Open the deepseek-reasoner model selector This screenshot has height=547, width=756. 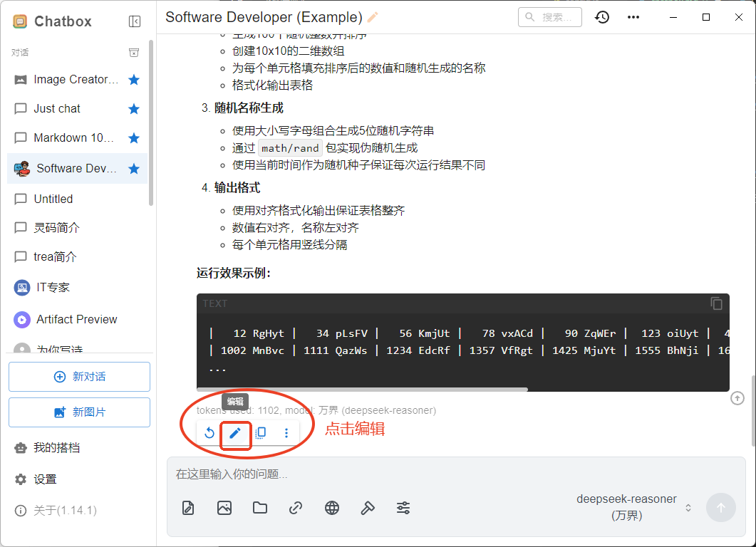[634, 507]
